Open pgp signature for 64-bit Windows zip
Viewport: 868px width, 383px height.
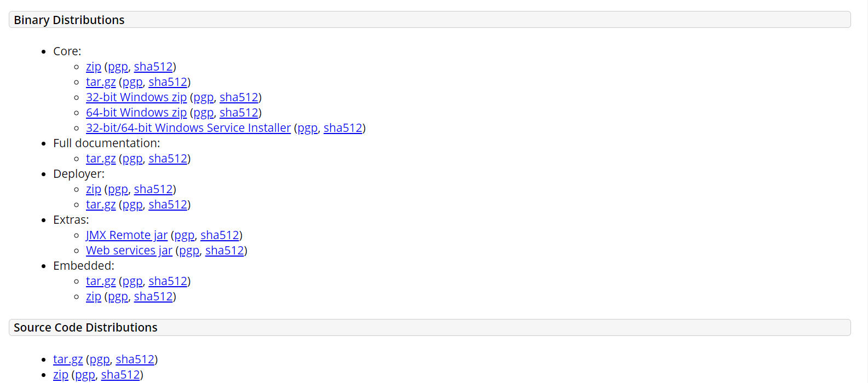pos(204,113)
